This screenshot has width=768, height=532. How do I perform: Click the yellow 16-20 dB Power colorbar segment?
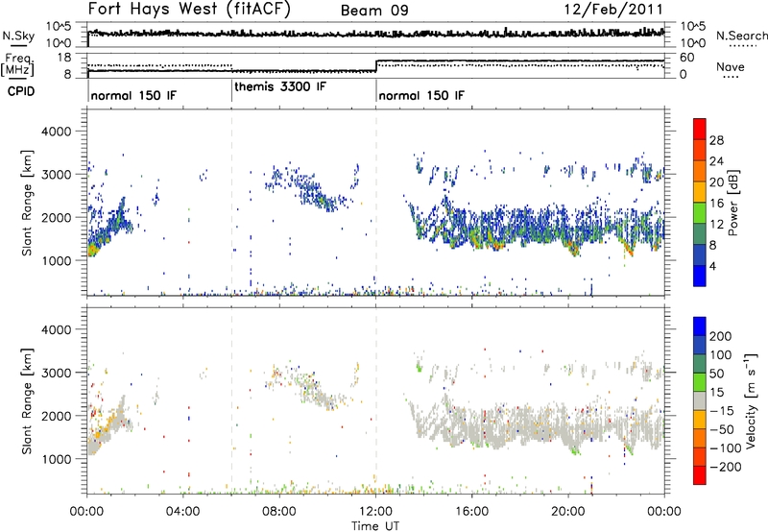click(700, 192)
